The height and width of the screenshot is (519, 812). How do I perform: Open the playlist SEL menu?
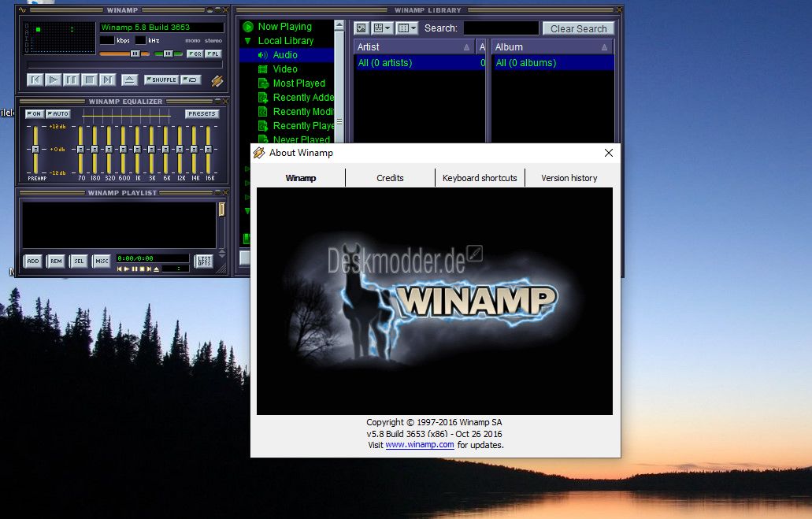coord(79,261)
